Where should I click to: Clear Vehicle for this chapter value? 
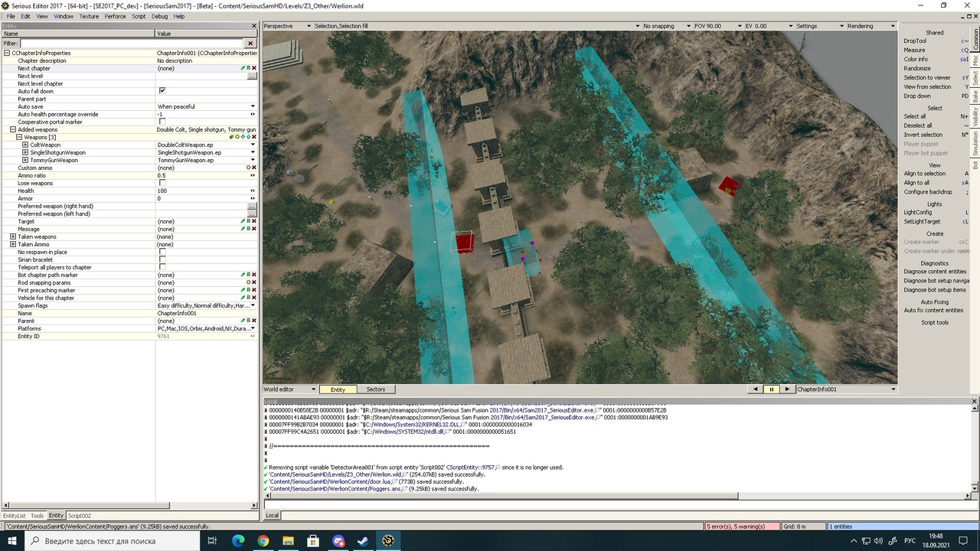coord(254,298)
